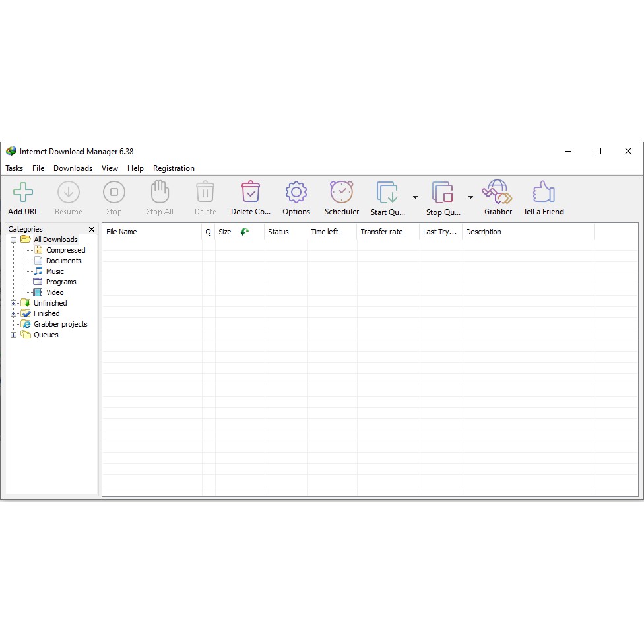The width and height of the screenshot is (644, 644).
Task: Select the Documents category label
Action: pyautogui.click(x=63, y=261)
